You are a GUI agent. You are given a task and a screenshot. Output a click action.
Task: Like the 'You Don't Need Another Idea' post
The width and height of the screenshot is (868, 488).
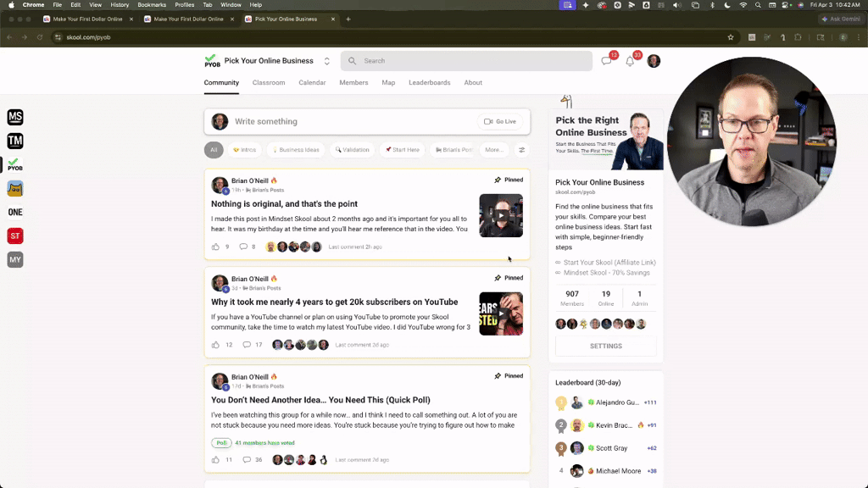point(215,460)
